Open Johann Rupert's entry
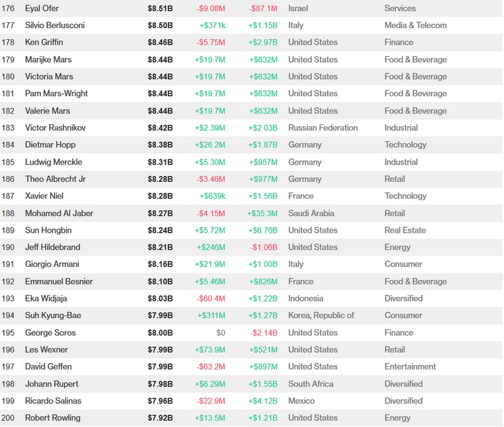 [52, 384]
